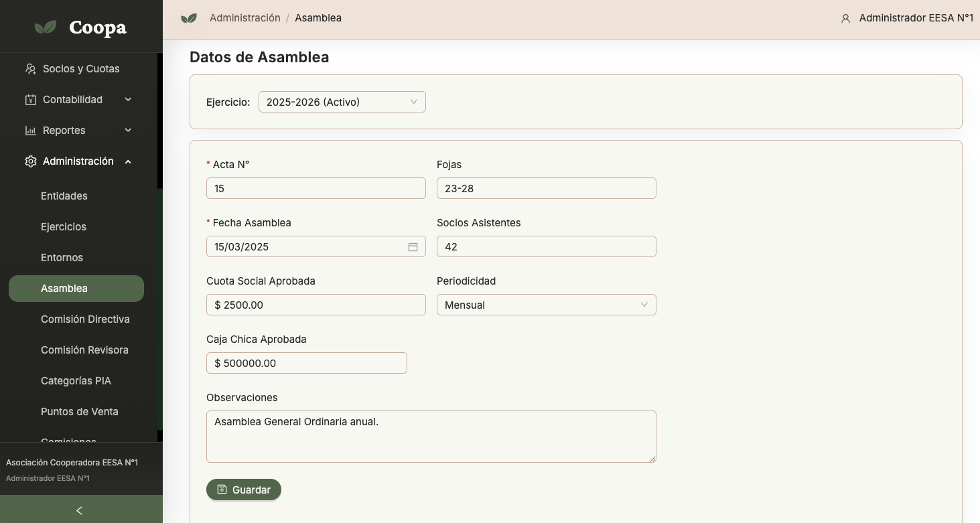Click the save icon on Guardar button
This screenshot has height=523, width=980.
[x=222, y=490]
